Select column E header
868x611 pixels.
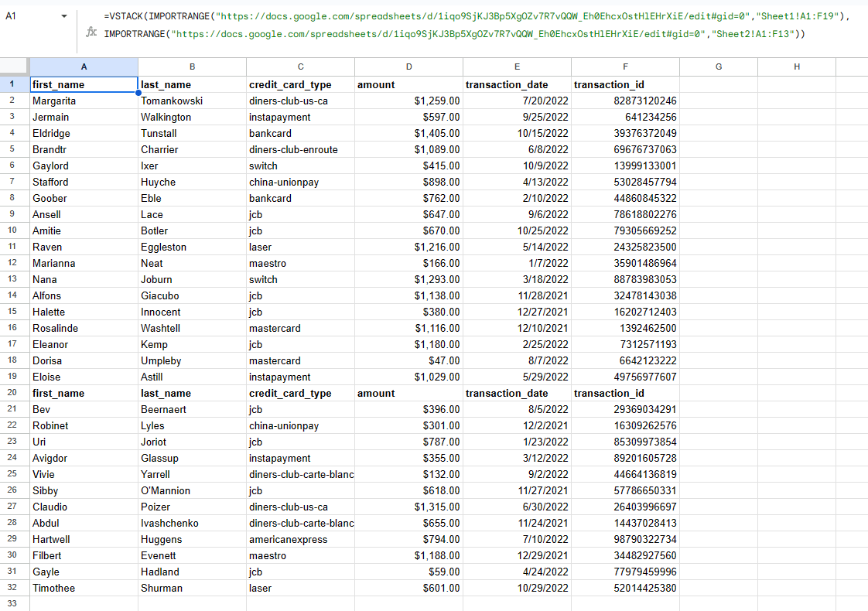[x=517, y=67]
